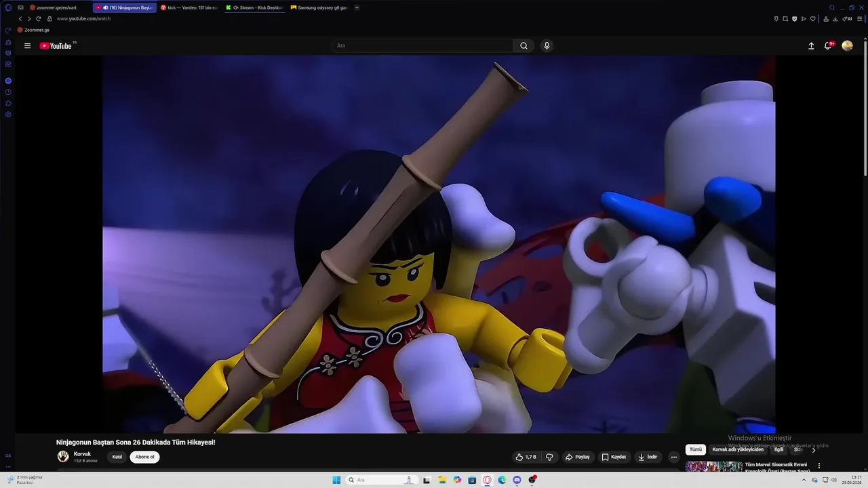This screenshot has height=488, width=868.
Task: Open the Korvak channel name link
Action: pyautogui.click(x=82, y=454)
